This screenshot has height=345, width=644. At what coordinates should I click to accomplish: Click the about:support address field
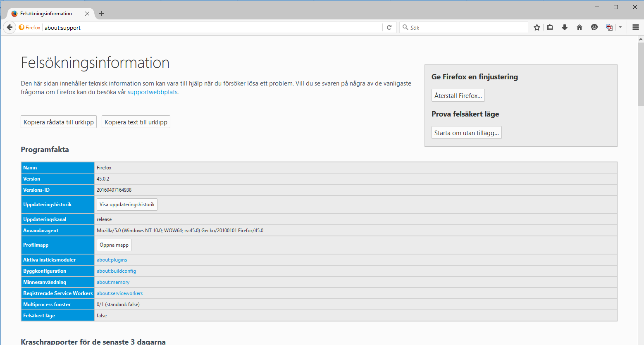(x=212, y=28)
